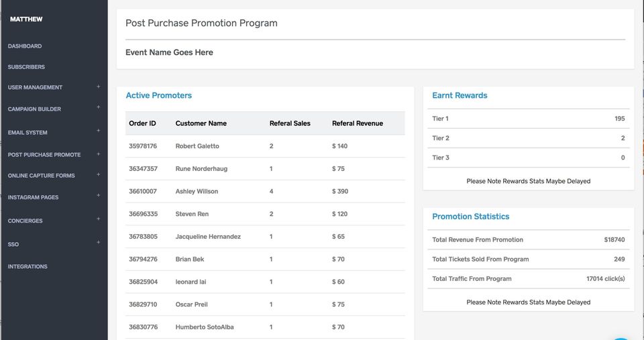Click Total Tickets Sold From Program
644x340 pixels.
(480, 259)
